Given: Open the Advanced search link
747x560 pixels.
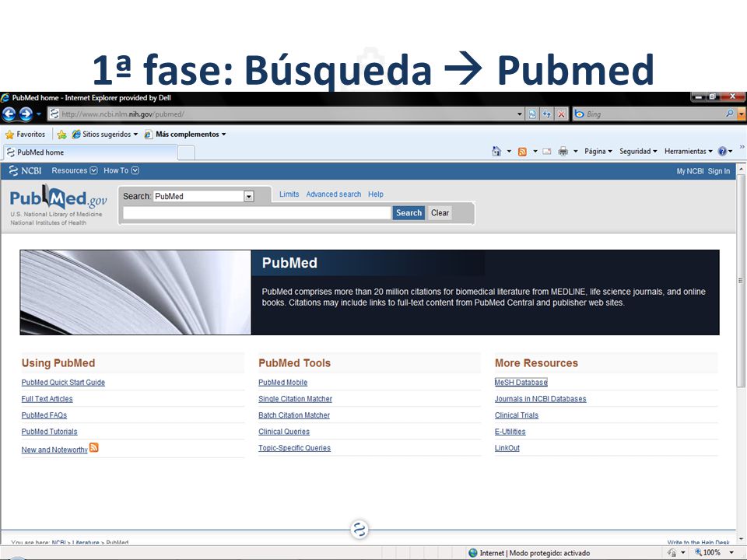Looking at the screenshot, I should (x=334, y=194).
